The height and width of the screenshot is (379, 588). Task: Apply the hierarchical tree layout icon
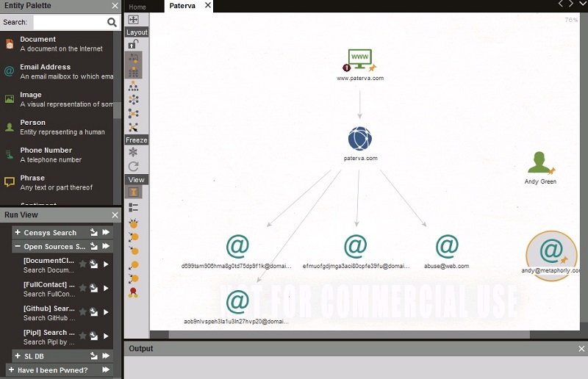134,86
